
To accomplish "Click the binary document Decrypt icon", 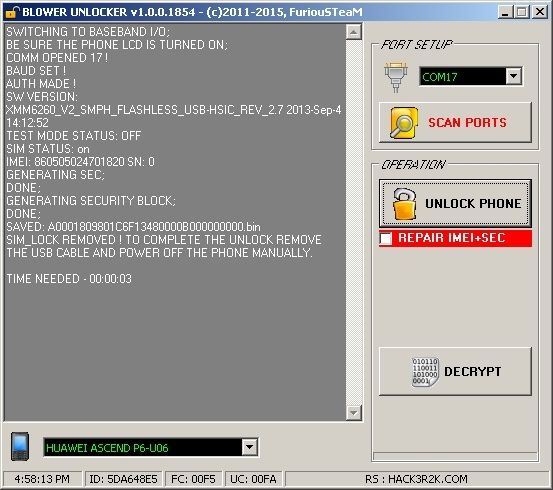I will [425, 372].
